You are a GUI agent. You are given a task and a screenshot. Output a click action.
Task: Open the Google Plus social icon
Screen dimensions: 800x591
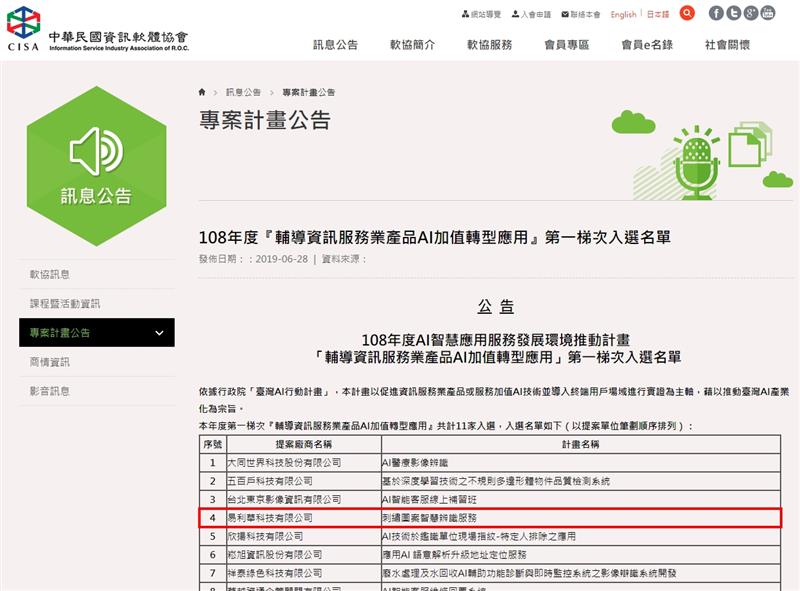coord(751,13)
